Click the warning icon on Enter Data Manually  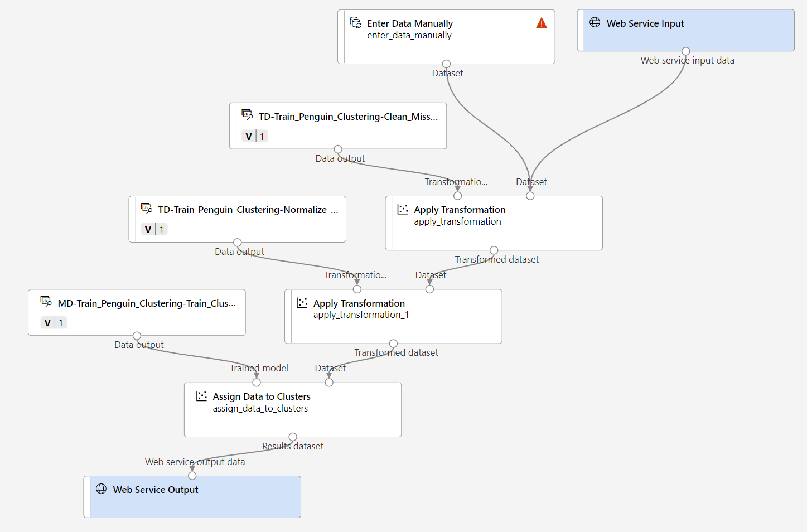(541, 23)
